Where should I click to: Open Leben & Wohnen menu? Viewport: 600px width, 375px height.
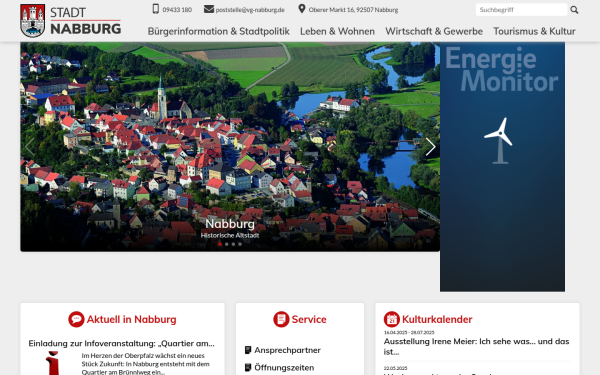click(x=337, y=31)
